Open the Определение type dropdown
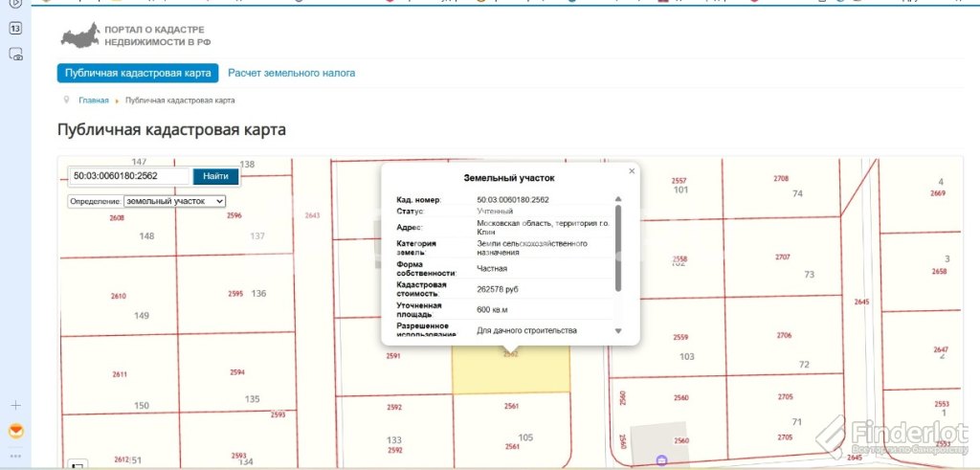This screenshot has width=980, height=470. pos(174,202)
